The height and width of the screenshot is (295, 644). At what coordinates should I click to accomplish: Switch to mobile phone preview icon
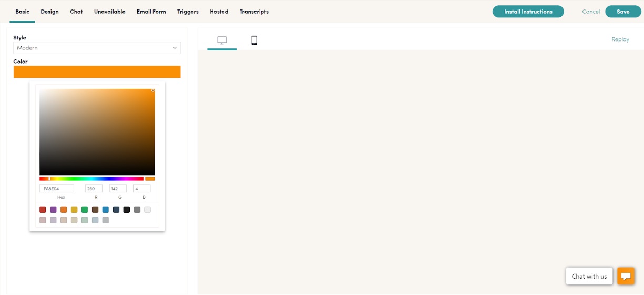(254, 40)
